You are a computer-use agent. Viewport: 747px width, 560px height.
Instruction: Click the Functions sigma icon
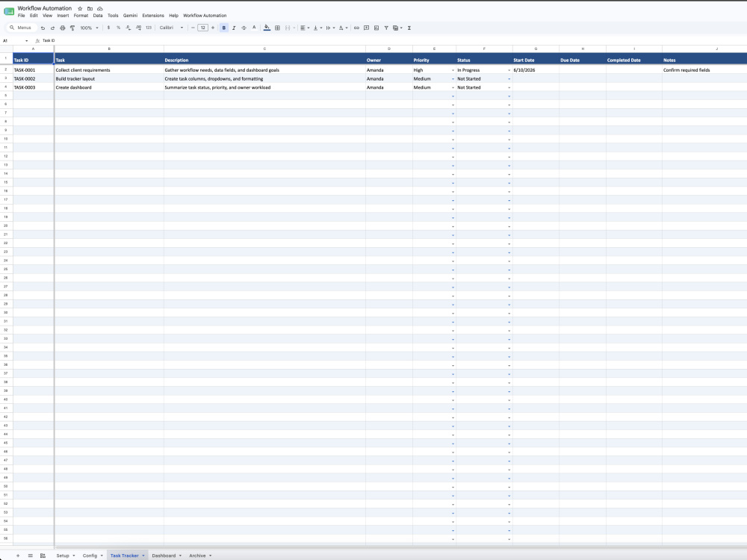(x=409, y=28)
